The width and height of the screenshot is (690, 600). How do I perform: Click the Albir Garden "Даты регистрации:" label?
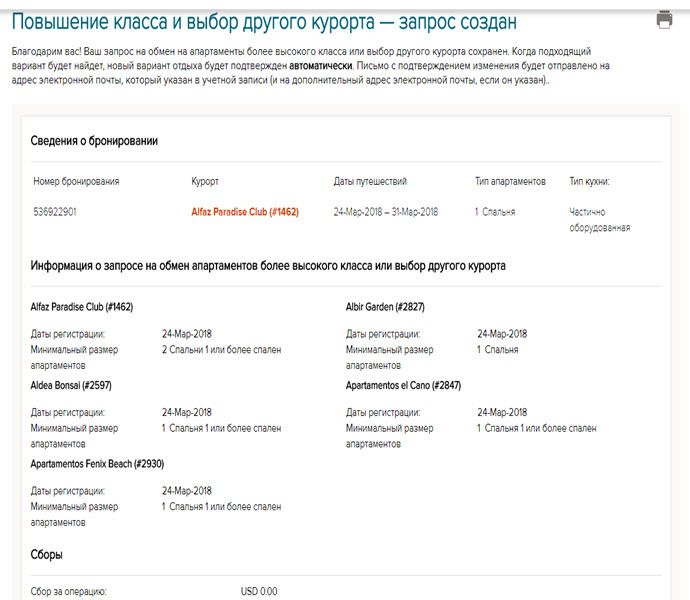[x=383, y=334]
